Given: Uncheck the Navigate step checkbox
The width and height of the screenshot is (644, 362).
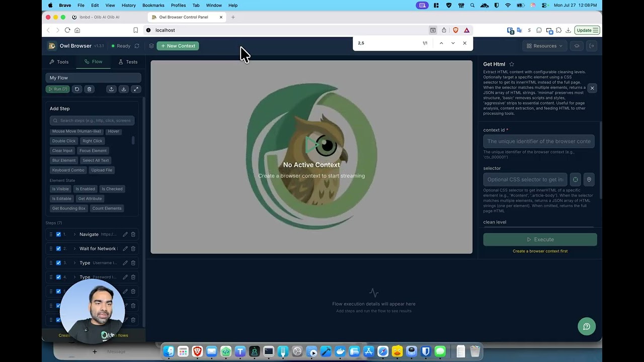Looking at the screenshot, I should point(58,234).
